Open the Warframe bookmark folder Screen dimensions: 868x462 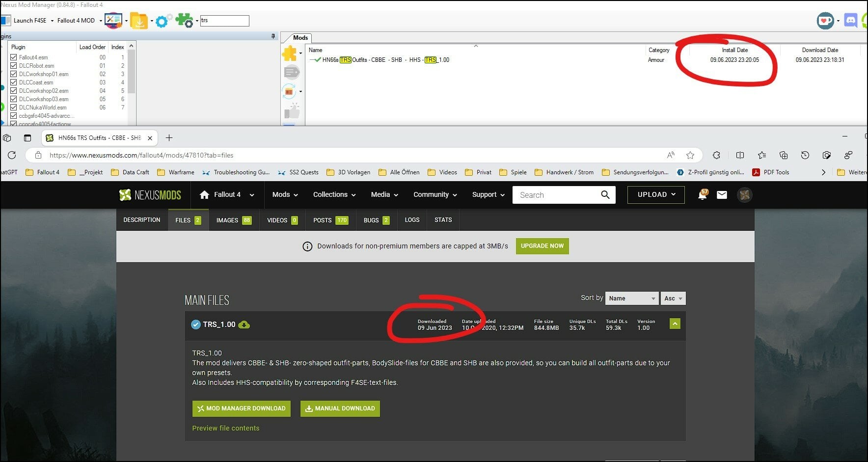pyautogui.click(x=176, y=172)
